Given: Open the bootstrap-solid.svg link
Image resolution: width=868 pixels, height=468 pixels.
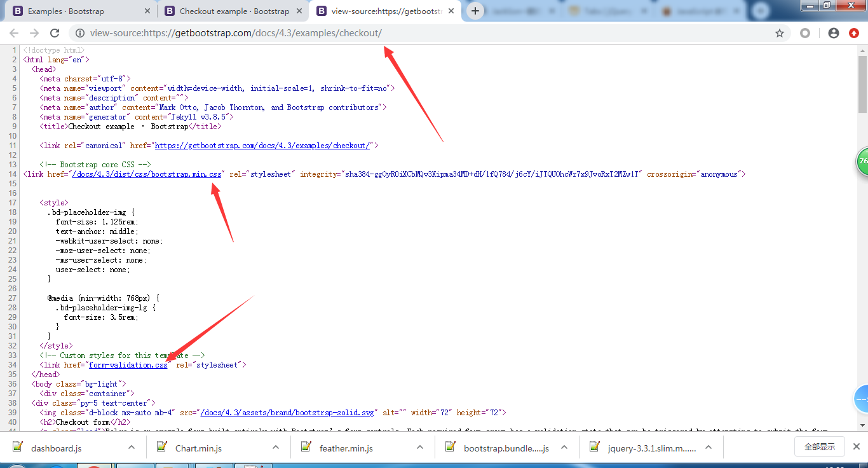Looking at the screenshot, I should [x=287, y=413].
